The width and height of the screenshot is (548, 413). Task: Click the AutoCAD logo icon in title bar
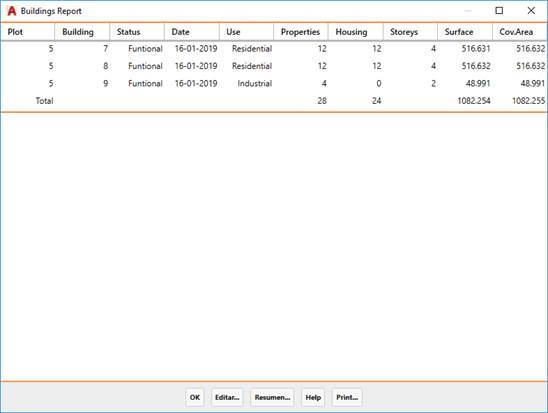point(12,11)
